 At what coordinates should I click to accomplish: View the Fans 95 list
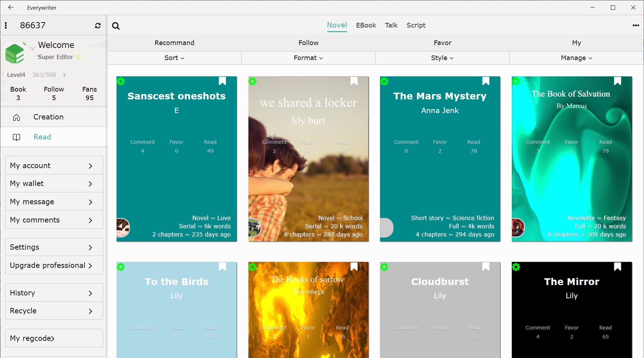pos(89,93)
